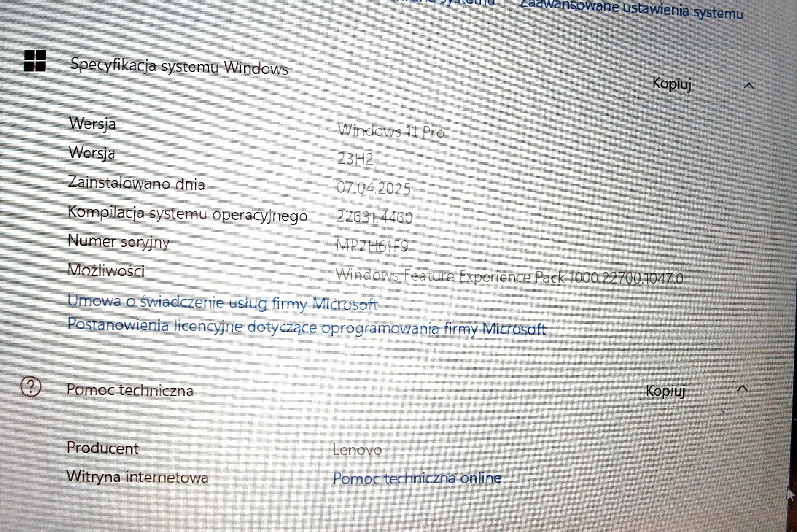The image size is (797, 532).
Task: Click the Zainstalowano dnia label
Action: coord(136,184)
